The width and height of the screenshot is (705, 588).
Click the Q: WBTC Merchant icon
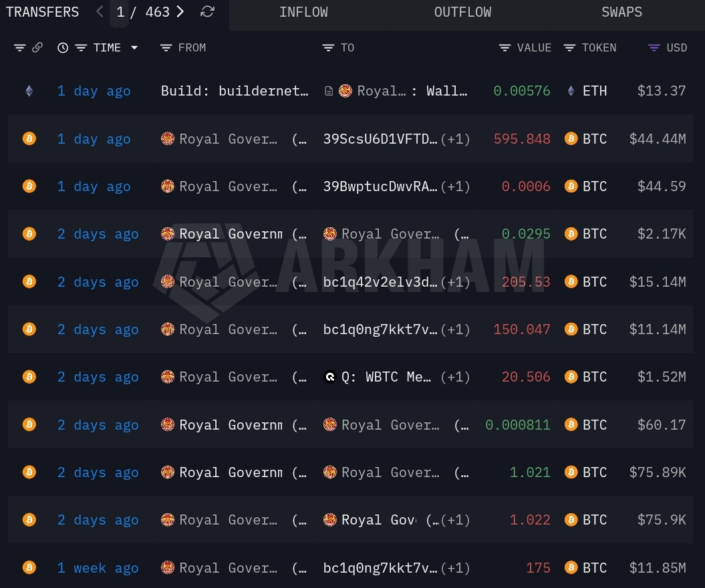[x=329, y=378]
